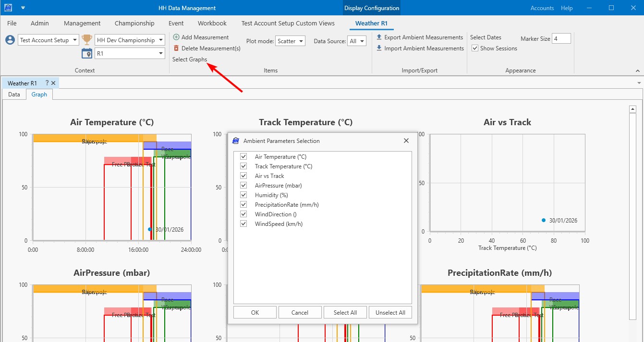Click the user account avatar icon
Viewport: 644px width, 342px height.
(x=10, y=40)
